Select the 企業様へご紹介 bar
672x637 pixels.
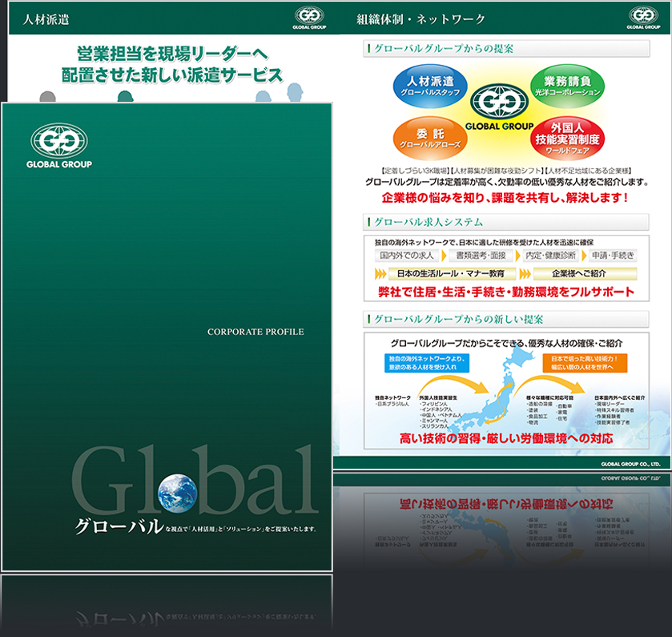pos(585,273)
